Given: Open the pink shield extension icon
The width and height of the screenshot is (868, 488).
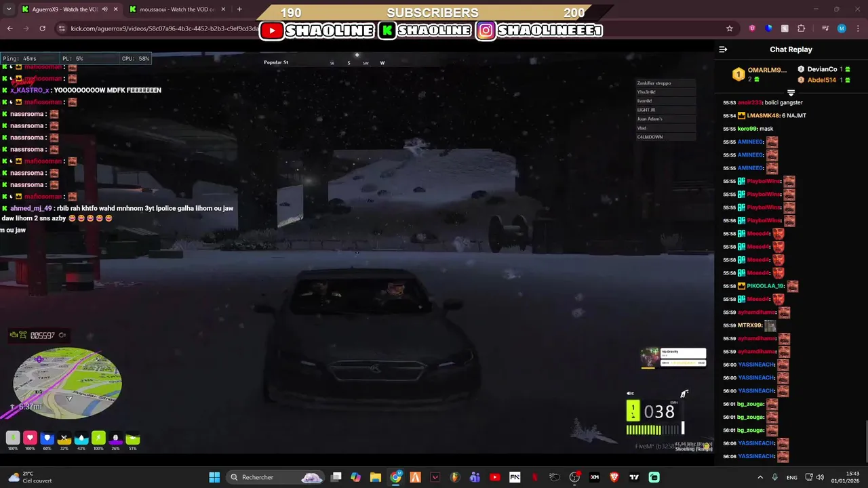Looking at the screenshot, I should pyautogui.click(x=752, y=28).
